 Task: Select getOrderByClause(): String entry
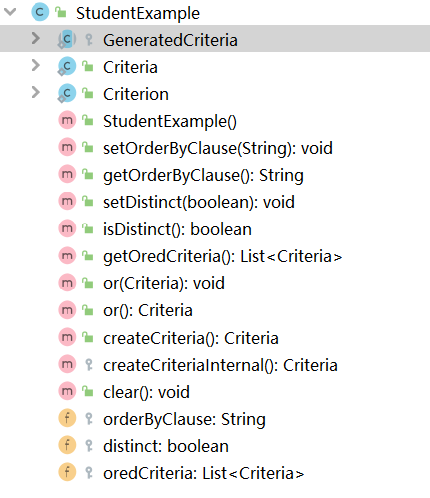click(203, 175)
